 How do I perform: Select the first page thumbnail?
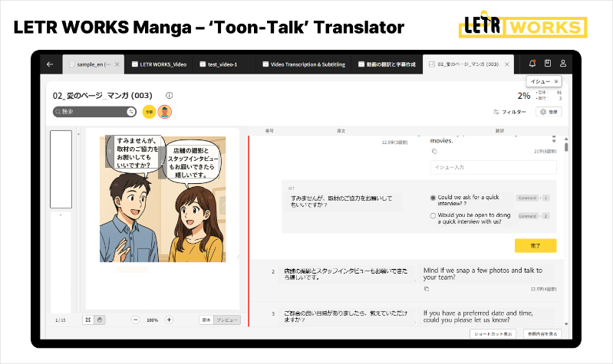coord(61,169)
